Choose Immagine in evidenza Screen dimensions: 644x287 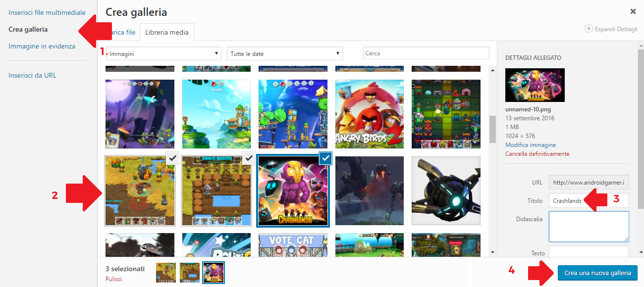point(42,46)
